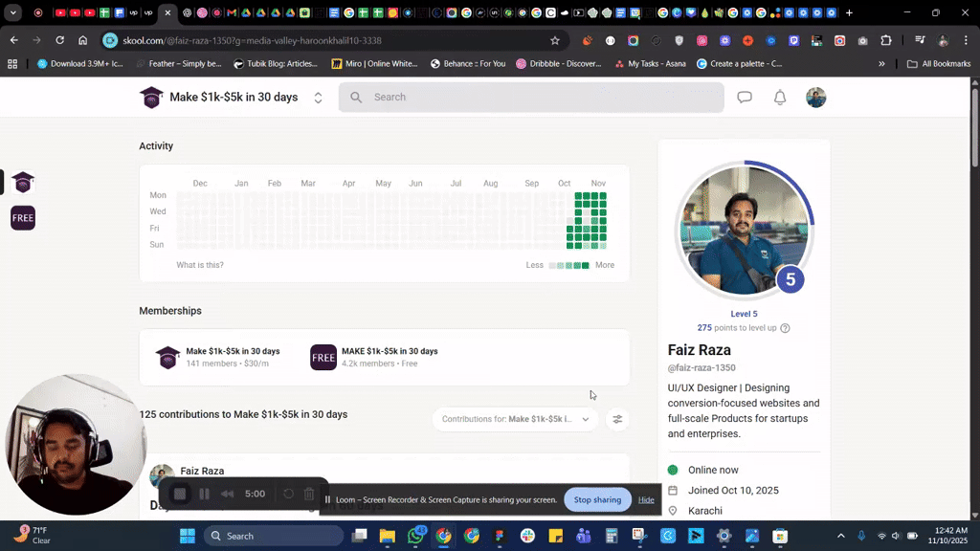Open the Create a palette bookmark
This screenshot has height=551, width=980.
click(x=740, y=64)
